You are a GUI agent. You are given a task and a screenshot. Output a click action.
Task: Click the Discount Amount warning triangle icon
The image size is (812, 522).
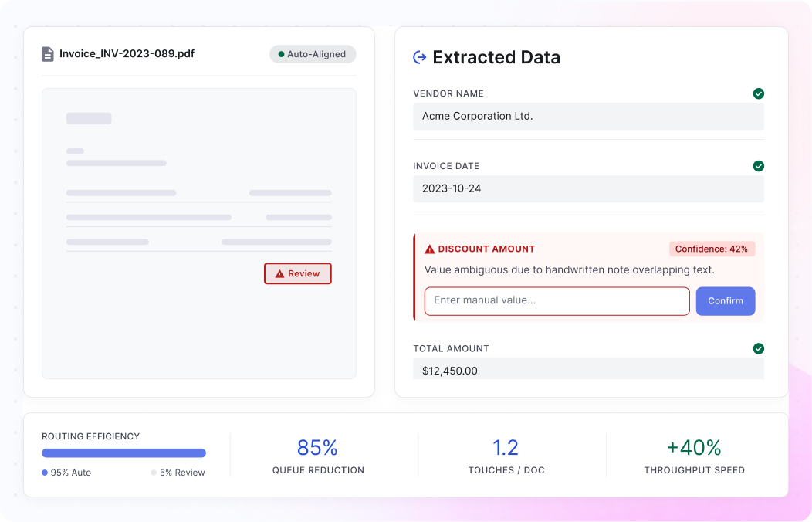[430, 249]
